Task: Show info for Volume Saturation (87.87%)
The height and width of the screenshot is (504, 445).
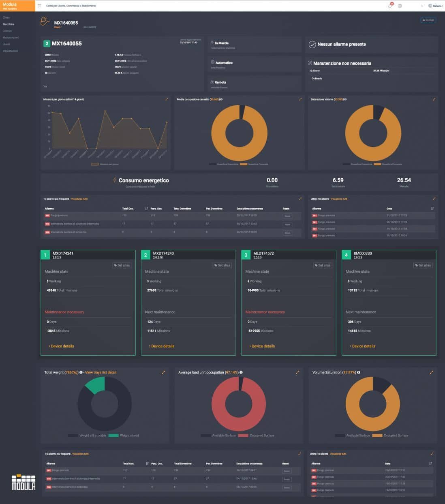Action: (x=359, y=372)
